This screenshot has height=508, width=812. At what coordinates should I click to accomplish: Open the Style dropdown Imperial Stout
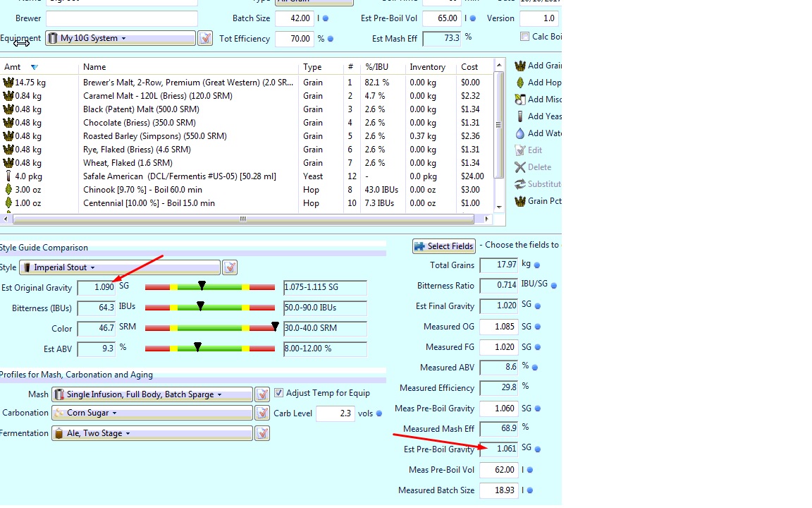tap(120, 267)
